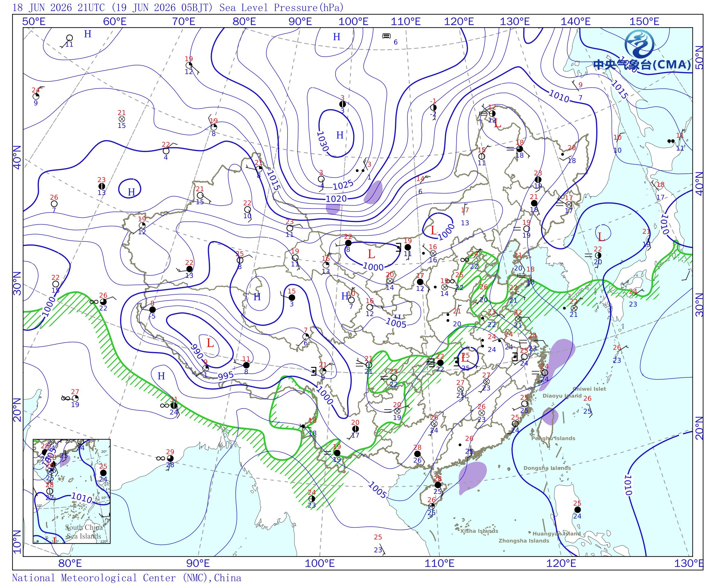Click the 140°E longitude label
716x588 pixels.
click(575, 22)
